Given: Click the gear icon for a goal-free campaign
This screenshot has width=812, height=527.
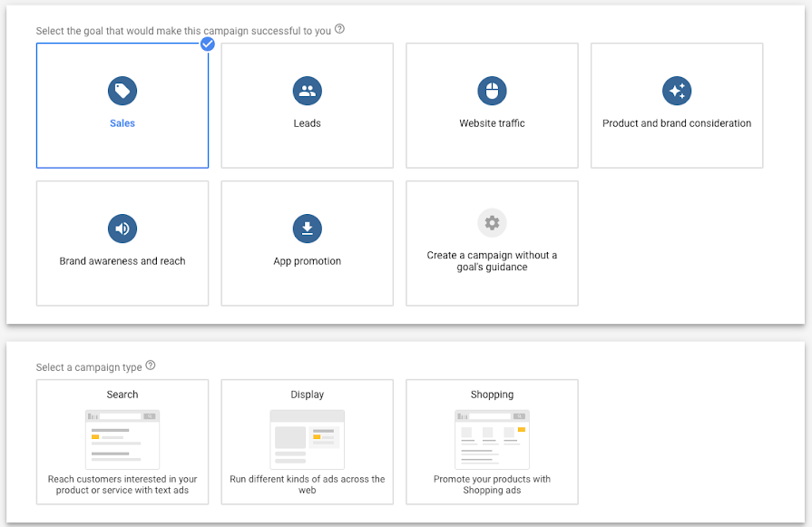Looking at the screenshot, I should click(x=491, y=222).
